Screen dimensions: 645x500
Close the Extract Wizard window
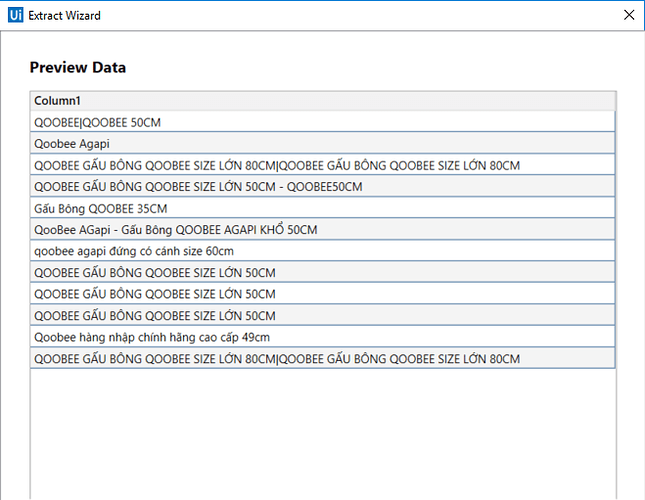[629, 15]
